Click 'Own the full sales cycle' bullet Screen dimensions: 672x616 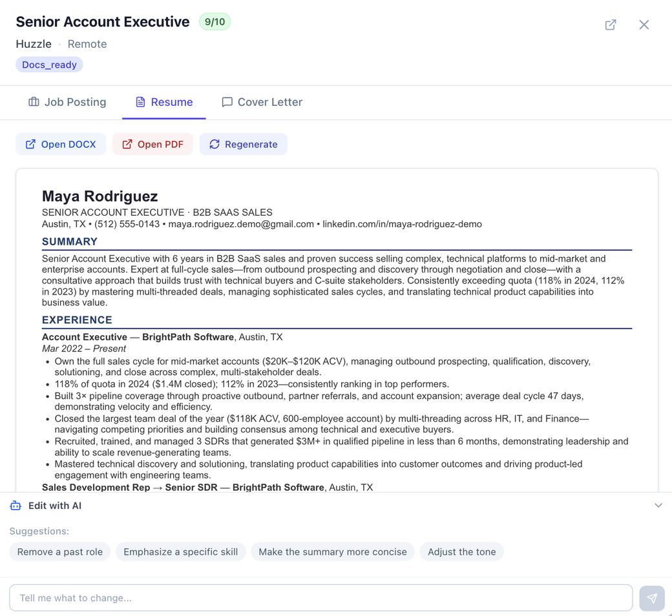[322, 367]
